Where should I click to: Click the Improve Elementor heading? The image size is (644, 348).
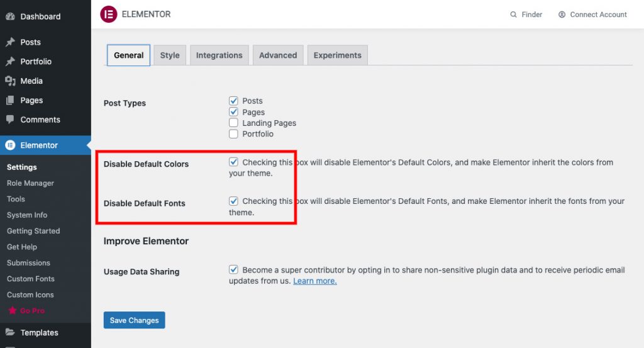click(x=146, y=241)
